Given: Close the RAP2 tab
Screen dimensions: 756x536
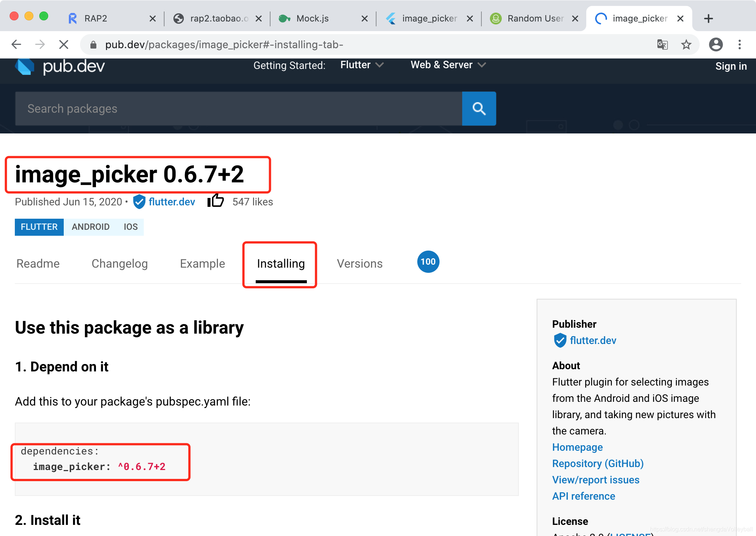Looking at the screenshot, I should (152, 19).
